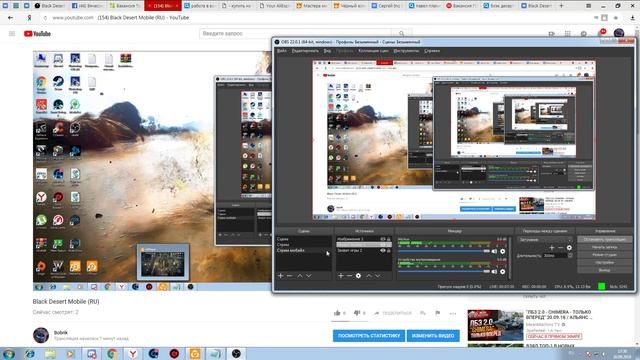Open gear settings for second mixer channel
The image size is (640, 360).
tap(502, 271)
